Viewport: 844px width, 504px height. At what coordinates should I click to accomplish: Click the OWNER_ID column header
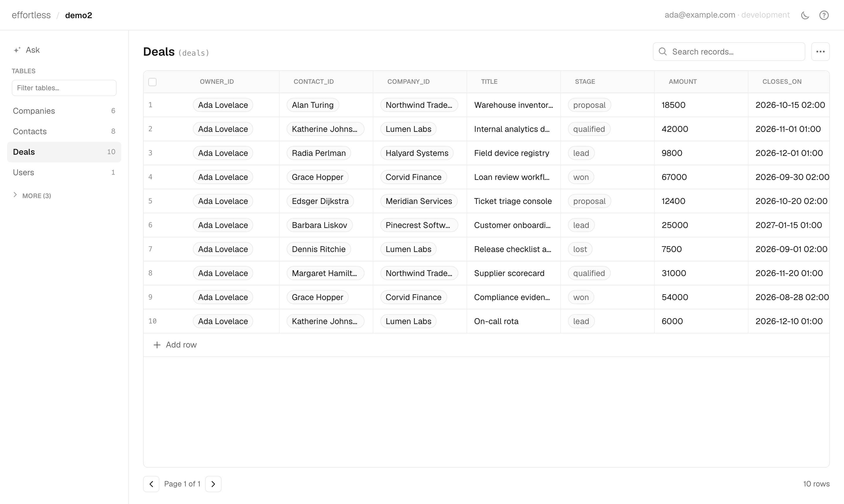coord(217,81)
